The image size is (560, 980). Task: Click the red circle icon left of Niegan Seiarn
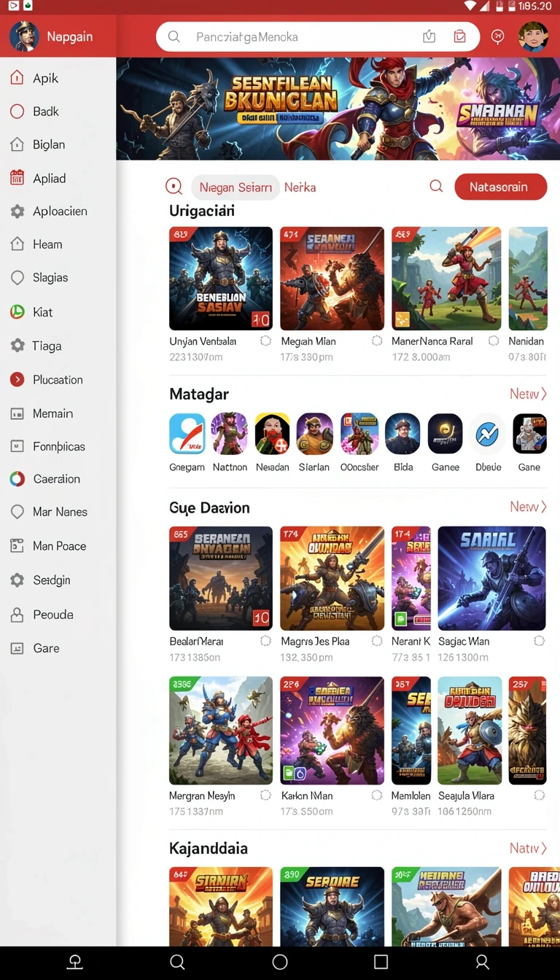click(x=174, y=187)
